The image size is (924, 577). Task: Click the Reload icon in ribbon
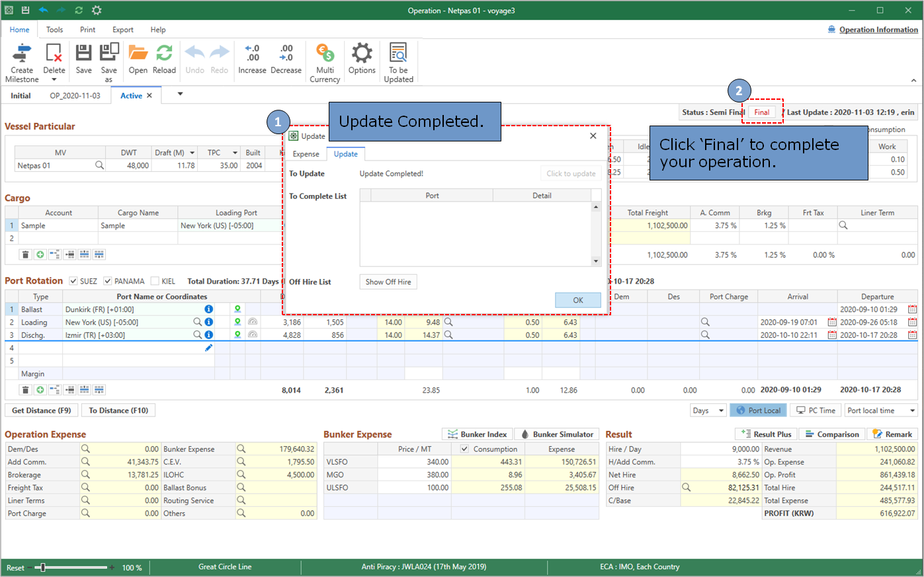164,54
